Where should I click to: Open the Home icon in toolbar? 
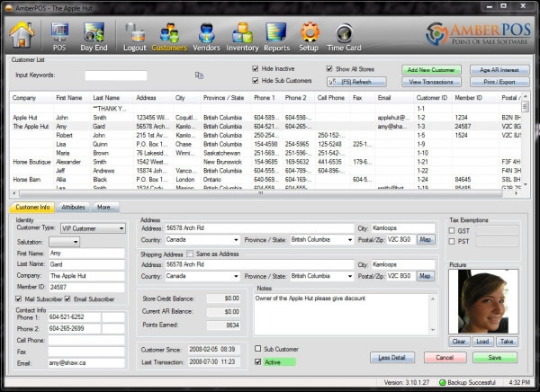click(x=22, y=34)
